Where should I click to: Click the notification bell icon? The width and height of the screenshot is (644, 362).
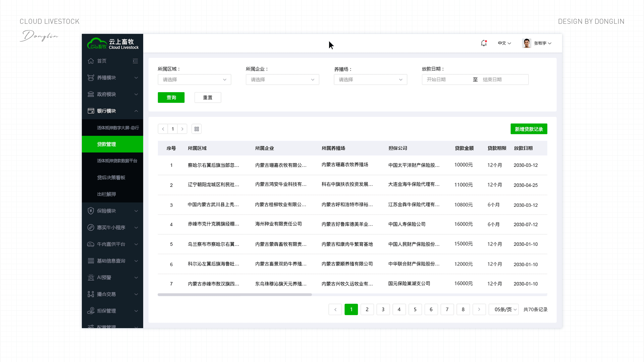[483, 43]
